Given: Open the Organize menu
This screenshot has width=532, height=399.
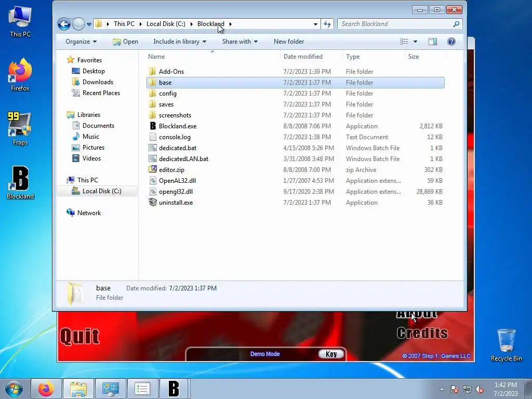Looking at the screenshot, I should (x=81, y=42).
